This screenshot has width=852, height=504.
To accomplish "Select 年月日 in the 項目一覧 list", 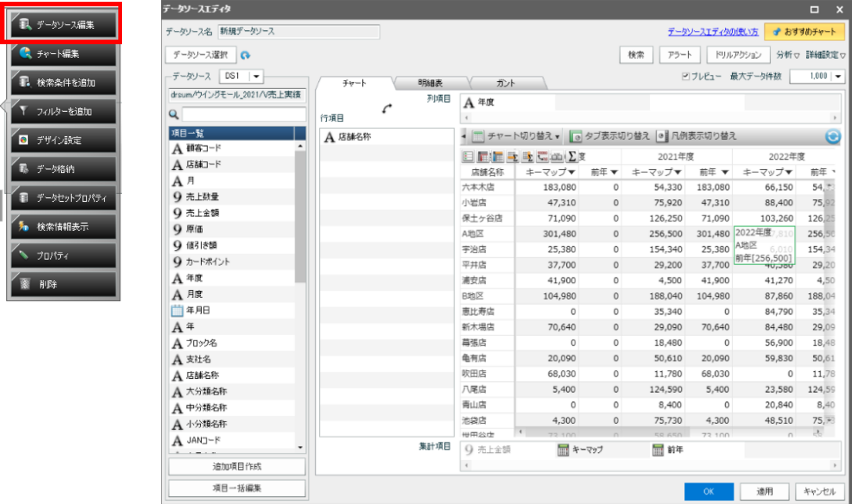I will [232, 310].
